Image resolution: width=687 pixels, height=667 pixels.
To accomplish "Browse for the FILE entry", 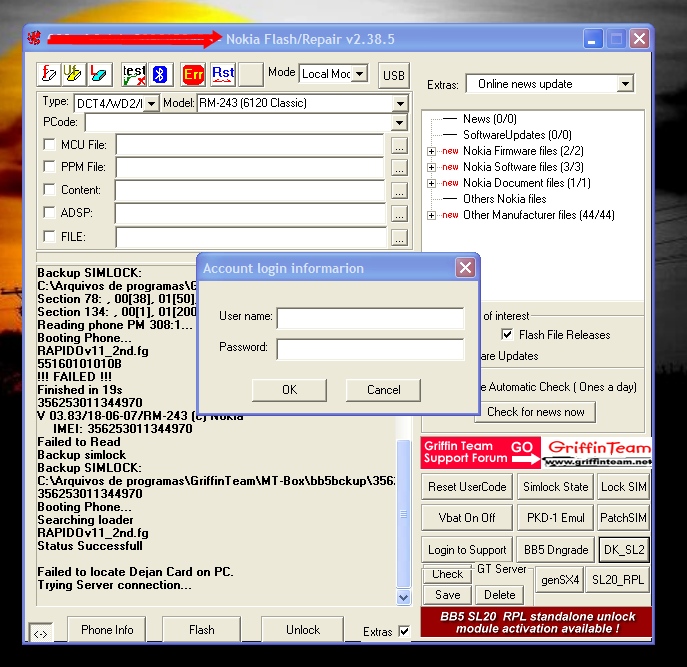I will tap(399, 238).
